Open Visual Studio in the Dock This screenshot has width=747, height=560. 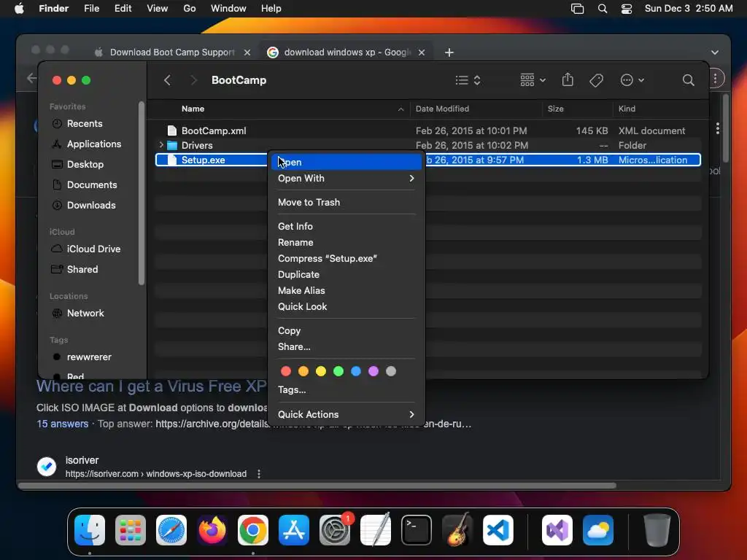click(557, 530)
